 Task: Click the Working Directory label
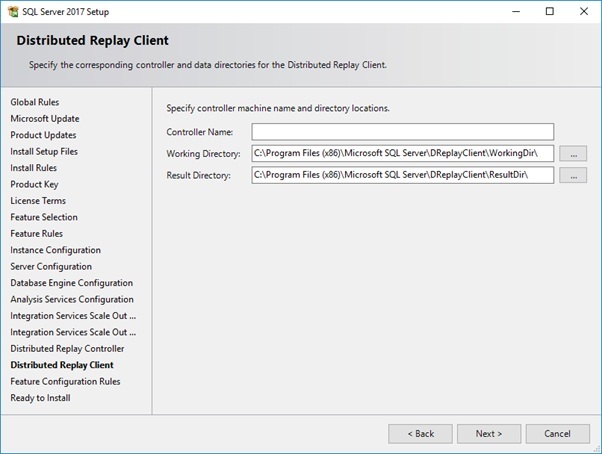point(203,154)
